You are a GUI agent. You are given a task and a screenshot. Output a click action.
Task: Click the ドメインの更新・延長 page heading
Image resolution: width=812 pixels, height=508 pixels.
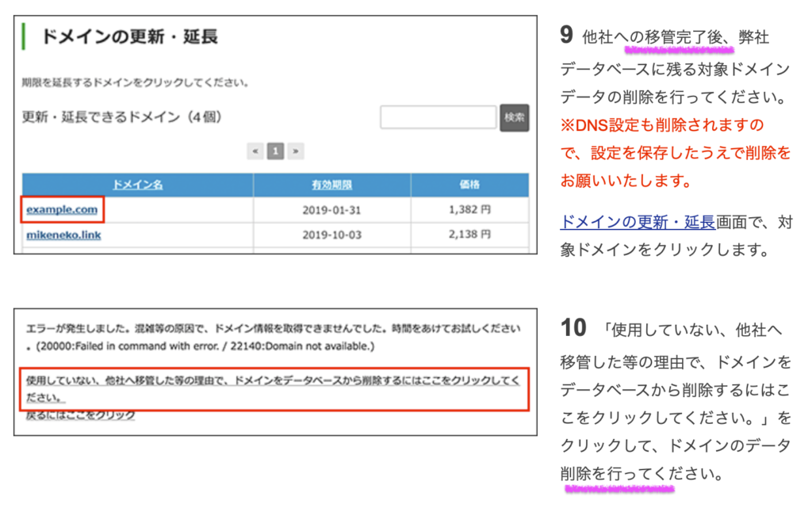(128, 36)
